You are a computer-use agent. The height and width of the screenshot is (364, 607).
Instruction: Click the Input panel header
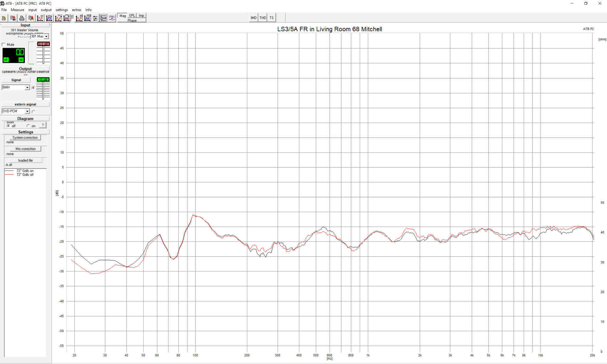(x=25, y=25)
